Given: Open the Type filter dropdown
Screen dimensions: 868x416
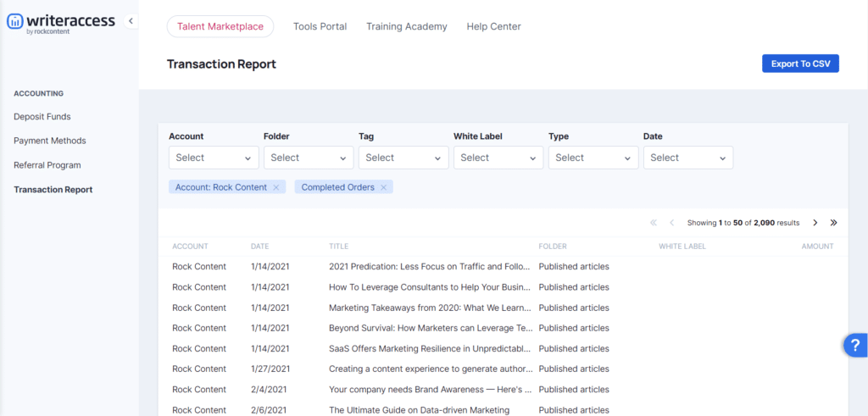Looking at the screenshot, I should coord(593,158).
